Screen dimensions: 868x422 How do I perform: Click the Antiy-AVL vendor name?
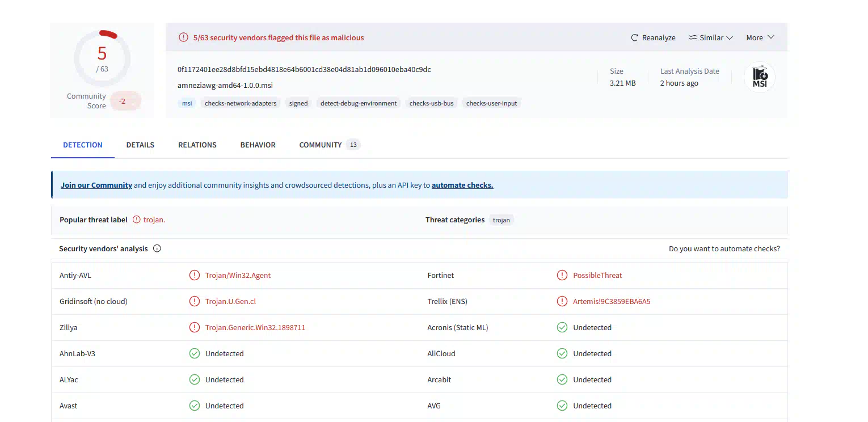75,275
